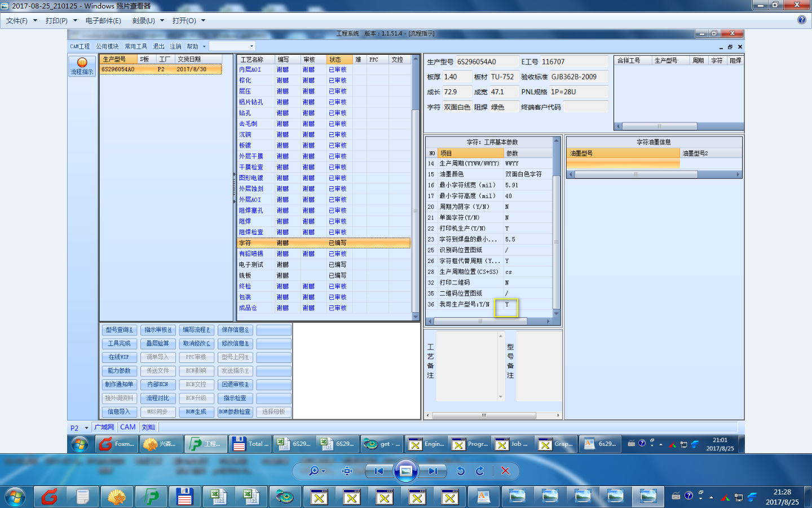Click the Total... item on the pictured taskbar

pos(250,444)
